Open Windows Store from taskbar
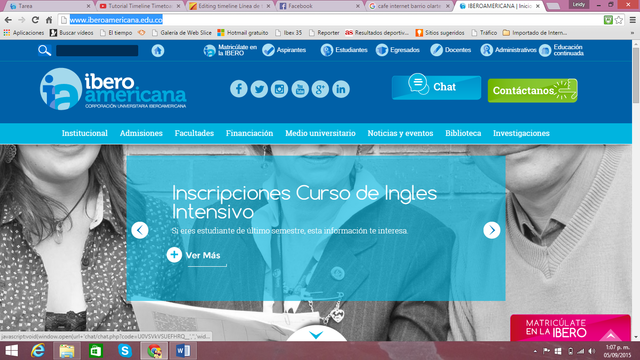 click(x=96, y=351)
